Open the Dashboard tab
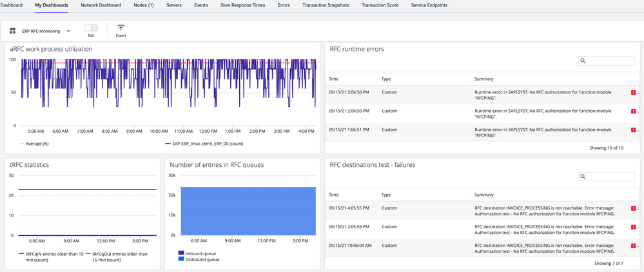The image size is (644, 272). tap(11, 5)
